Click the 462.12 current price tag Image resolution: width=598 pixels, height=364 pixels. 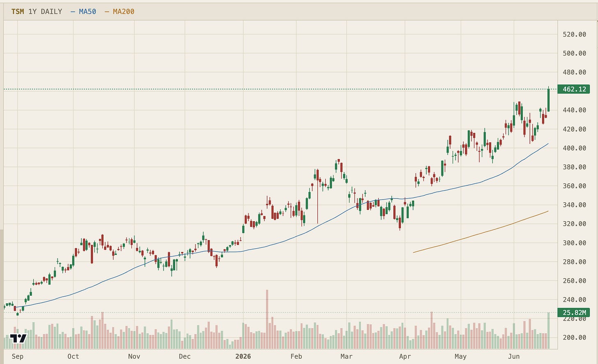coord(574,89)
